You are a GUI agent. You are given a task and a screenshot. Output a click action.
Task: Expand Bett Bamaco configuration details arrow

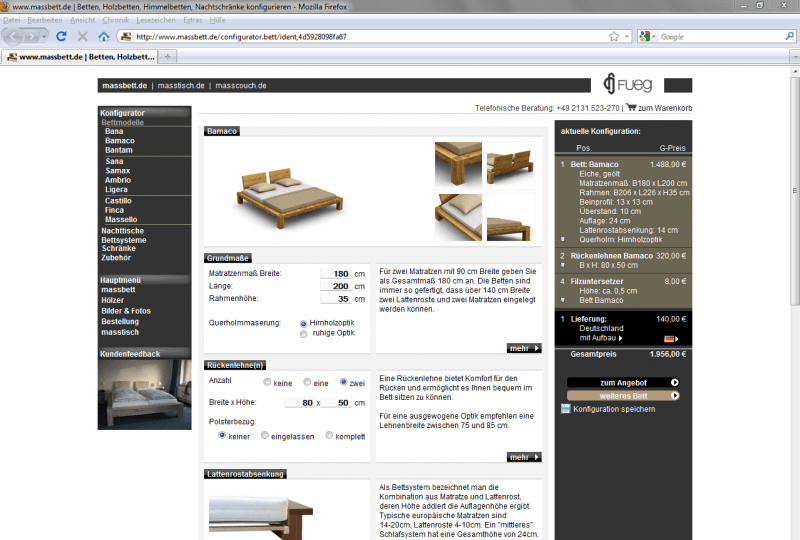(x=563, y=239)
